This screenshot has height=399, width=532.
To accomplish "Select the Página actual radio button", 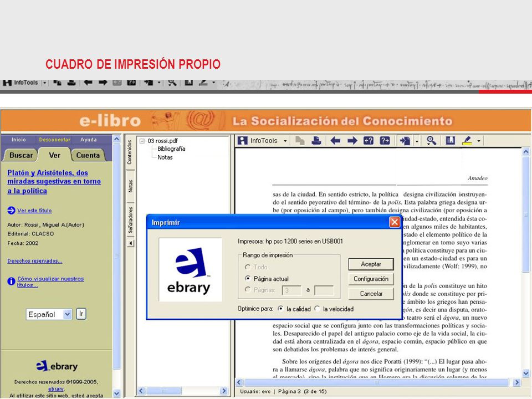I will (x=267, y=279).
